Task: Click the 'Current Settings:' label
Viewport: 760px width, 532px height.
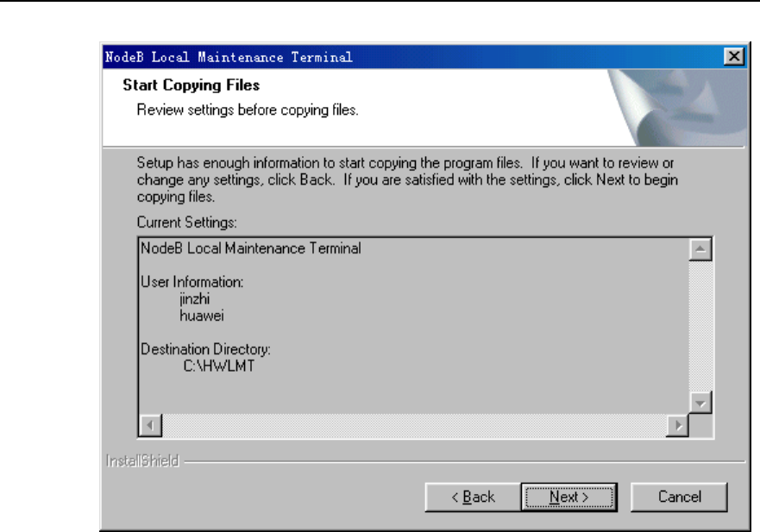Action: (186, 222)
